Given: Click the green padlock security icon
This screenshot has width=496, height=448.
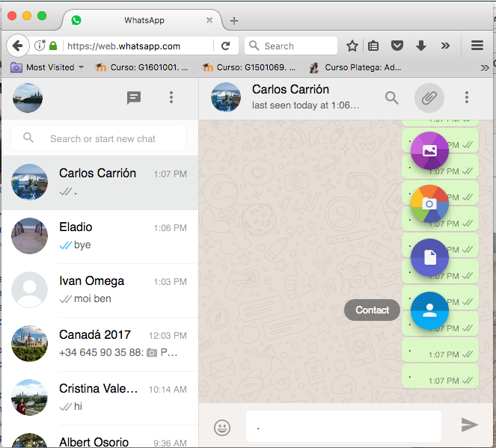Looking at the screenshot, I should pos(53,46).
